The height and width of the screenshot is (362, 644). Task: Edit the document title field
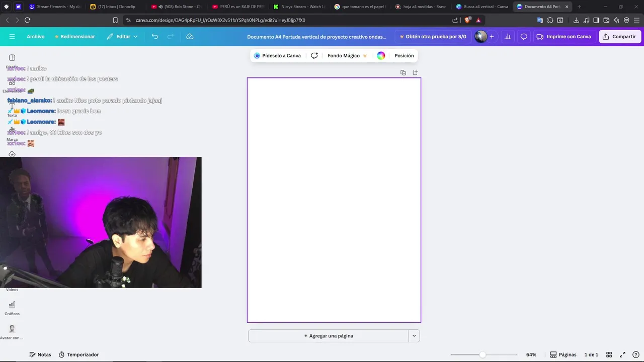(316, 37)
